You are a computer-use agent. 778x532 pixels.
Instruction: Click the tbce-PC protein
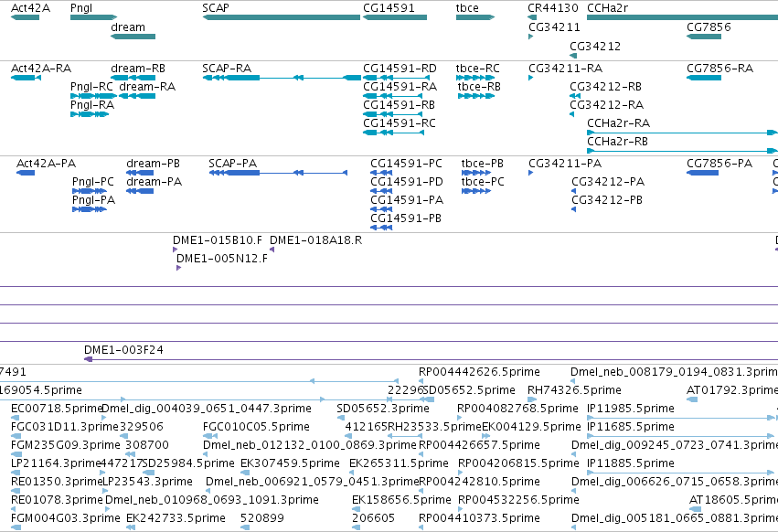[476, 191]
